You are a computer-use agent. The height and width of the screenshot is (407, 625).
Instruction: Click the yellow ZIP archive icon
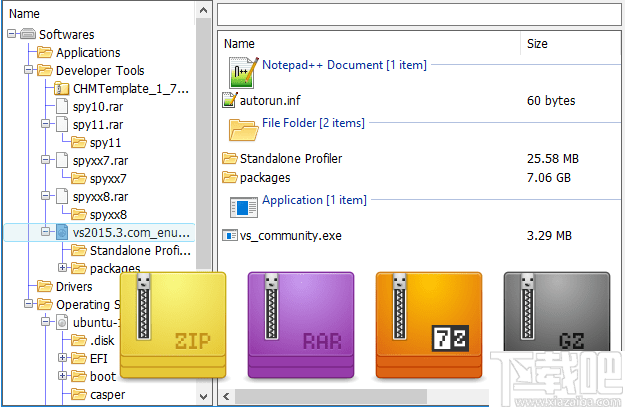(x=173, y=325)
